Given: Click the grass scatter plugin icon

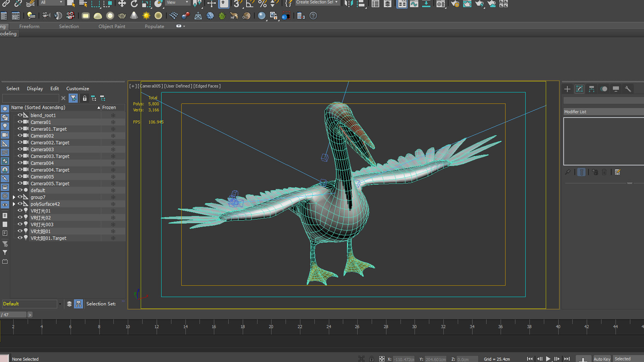Looking at the screenshot, I should click(222, 16).
